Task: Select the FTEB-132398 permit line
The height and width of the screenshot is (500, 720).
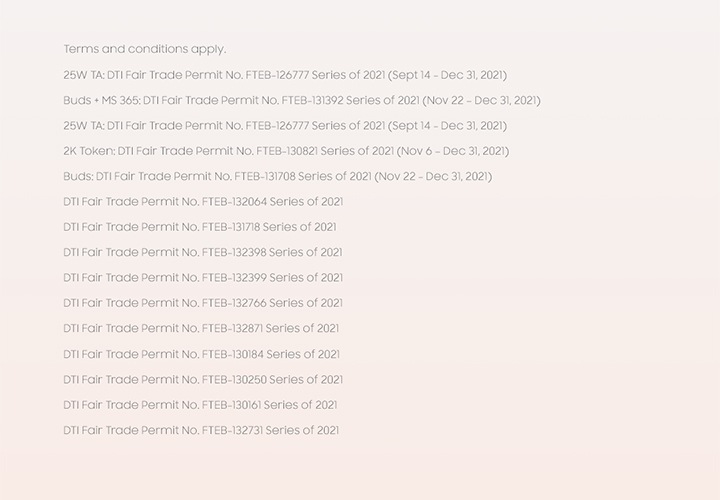Action: point(203,252)
